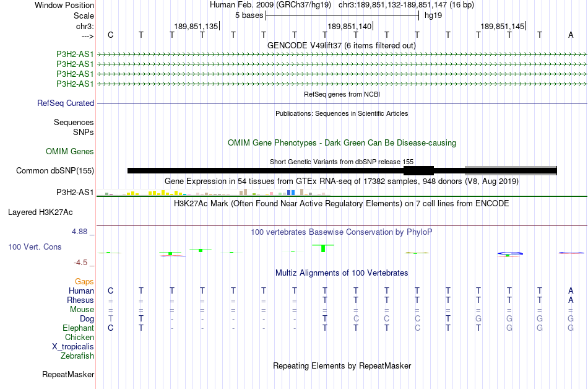Click the '5 bases' scale bar label
The image size is (588, 389).
[x=249, y=15]
